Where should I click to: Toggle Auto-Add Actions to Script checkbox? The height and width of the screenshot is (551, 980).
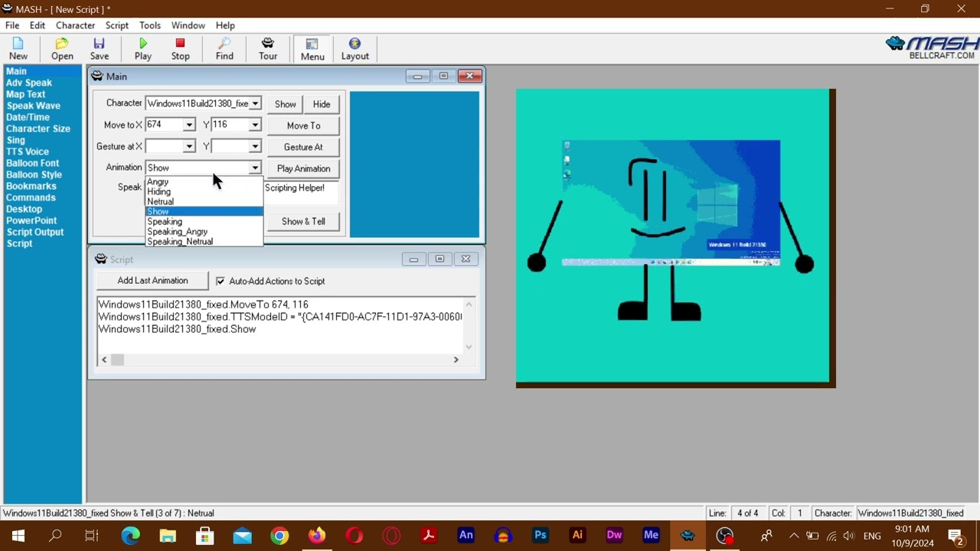tap(220, 281)
